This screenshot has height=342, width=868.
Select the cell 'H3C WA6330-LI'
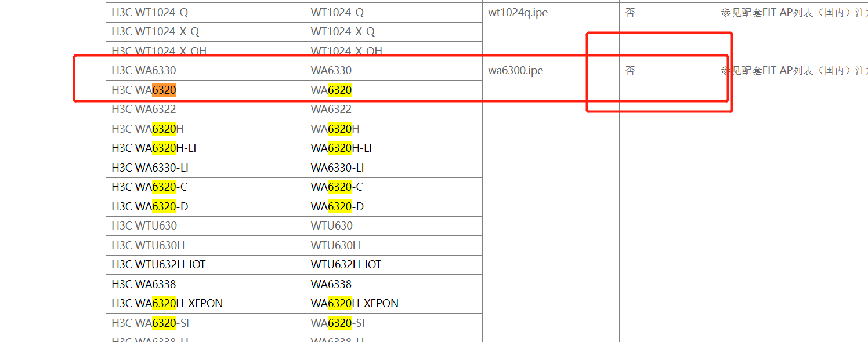[x=205, y=168]
